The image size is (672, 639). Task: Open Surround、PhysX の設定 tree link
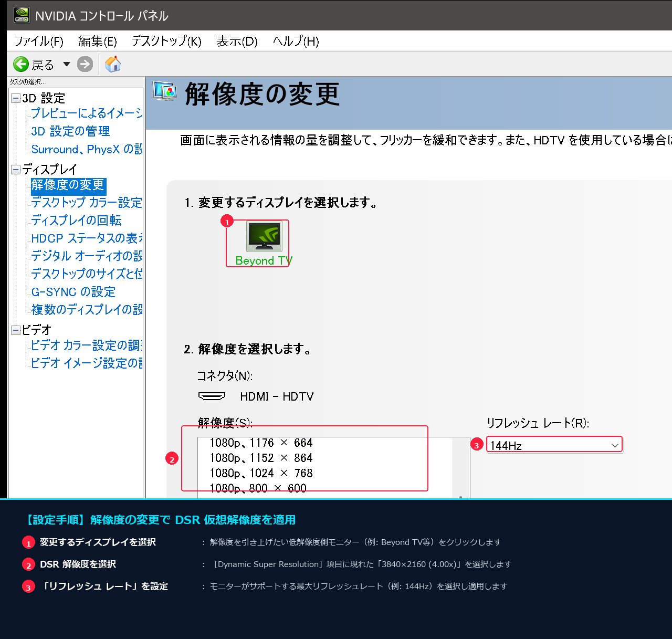coord(87,149)
